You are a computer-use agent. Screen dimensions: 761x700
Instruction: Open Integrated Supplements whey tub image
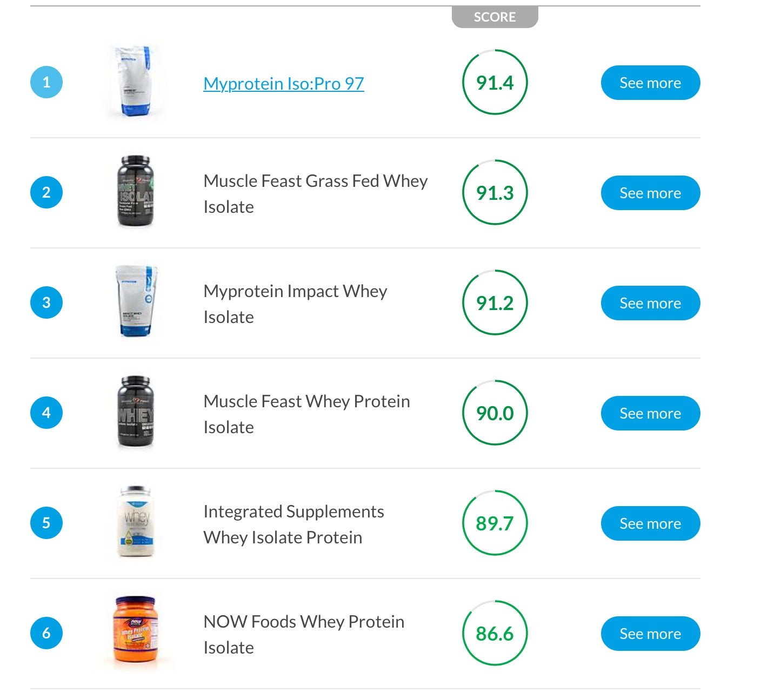[136, 521]
